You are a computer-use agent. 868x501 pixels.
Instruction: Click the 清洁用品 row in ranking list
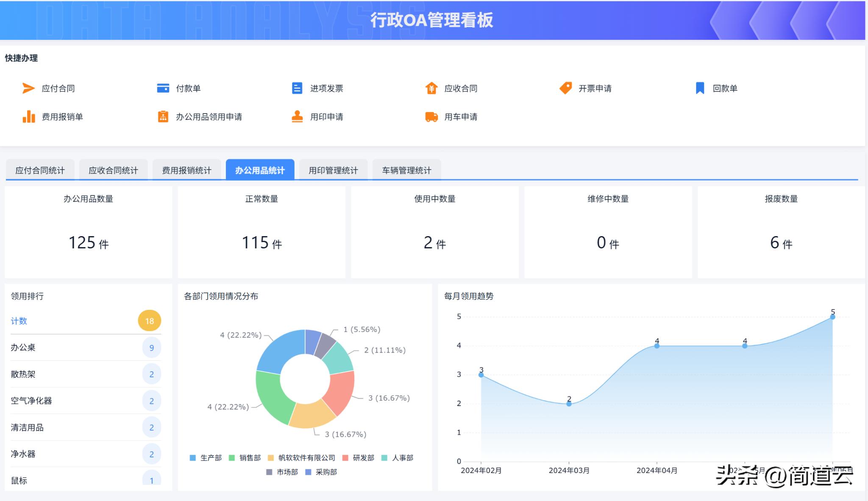(86, 427)
